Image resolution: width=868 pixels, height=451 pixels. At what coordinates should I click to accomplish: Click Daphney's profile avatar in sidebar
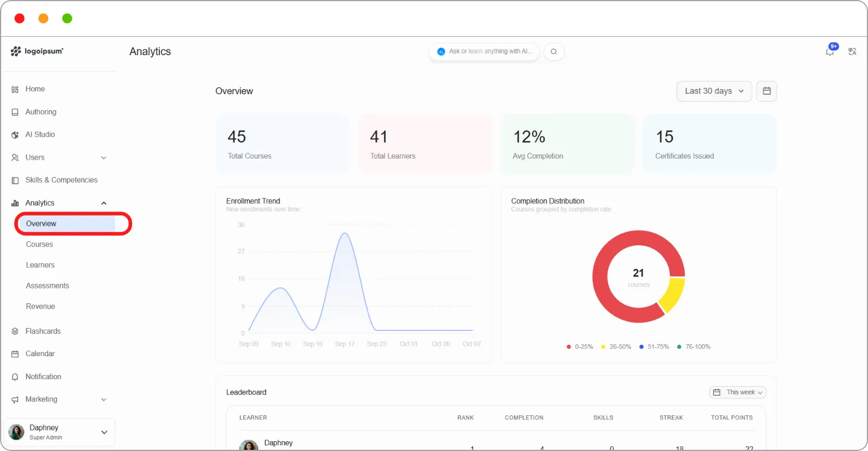[x=17, y=432]
